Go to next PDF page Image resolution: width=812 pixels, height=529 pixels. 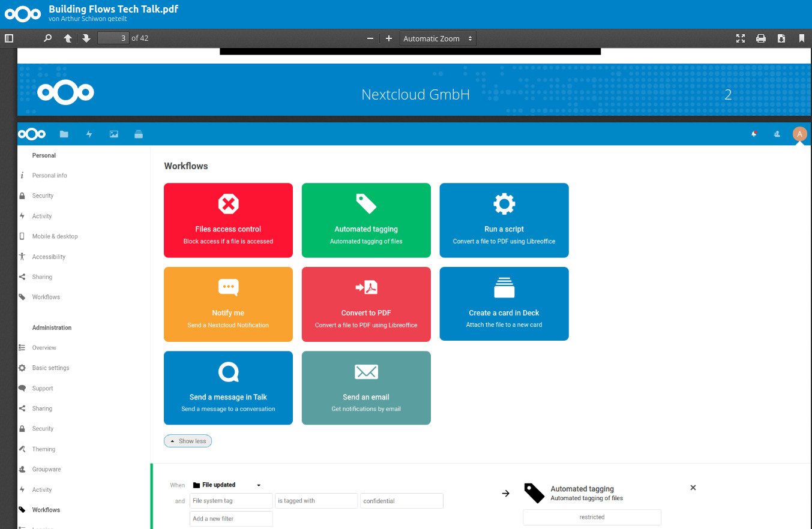pos(86,38)
